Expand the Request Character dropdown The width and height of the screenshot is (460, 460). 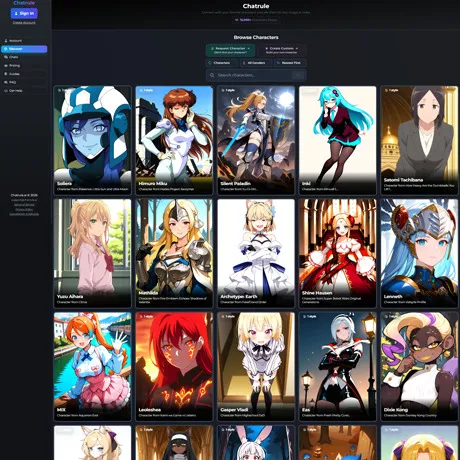tap(231, 50)
